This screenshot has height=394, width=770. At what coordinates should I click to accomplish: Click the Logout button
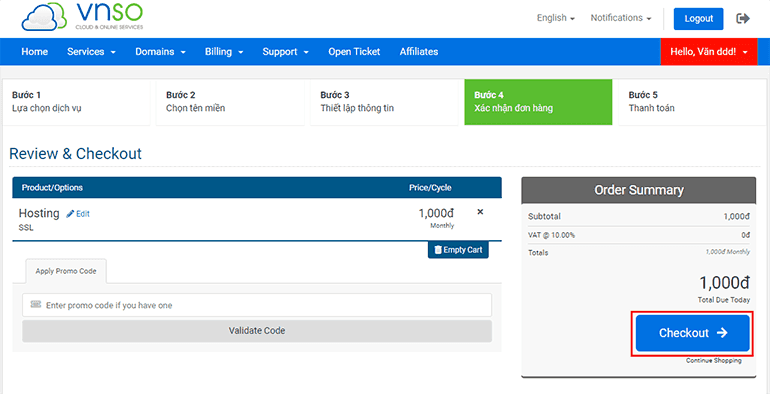pos(698,19)
